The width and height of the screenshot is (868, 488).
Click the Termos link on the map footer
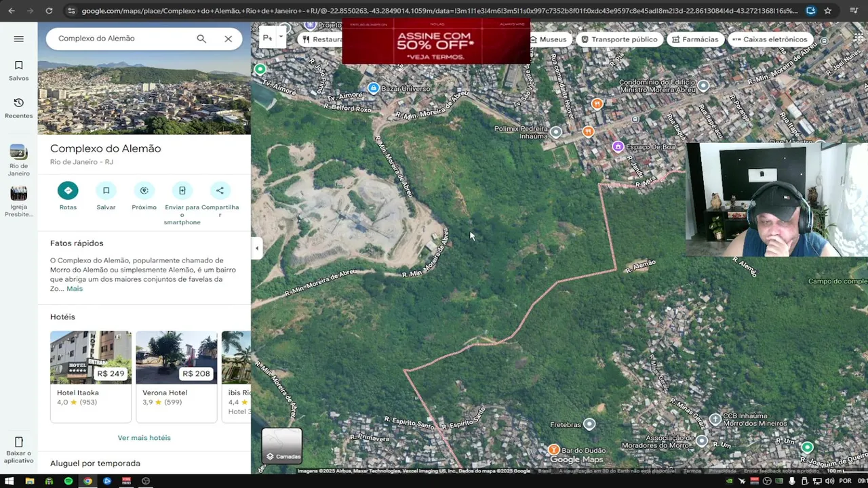tap(692, 470)
